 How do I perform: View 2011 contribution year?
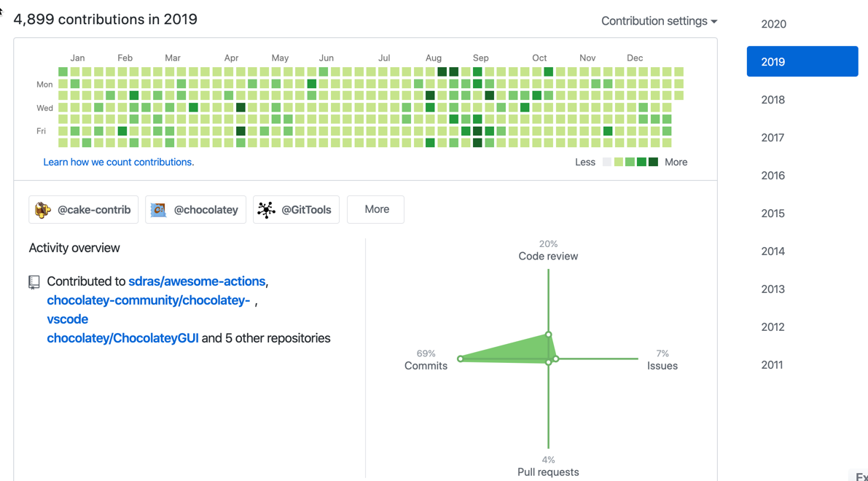click(772, 365)
